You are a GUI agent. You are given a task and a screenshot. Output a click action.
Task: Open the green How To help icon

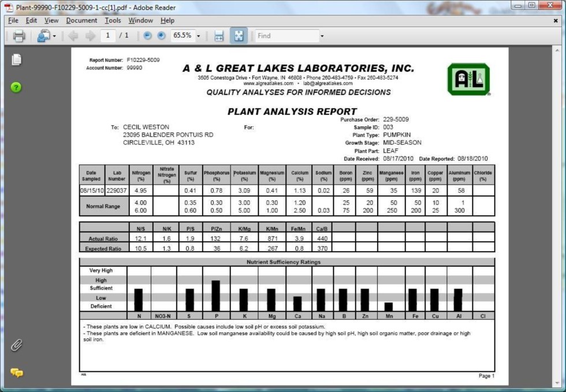click(16, 87)
